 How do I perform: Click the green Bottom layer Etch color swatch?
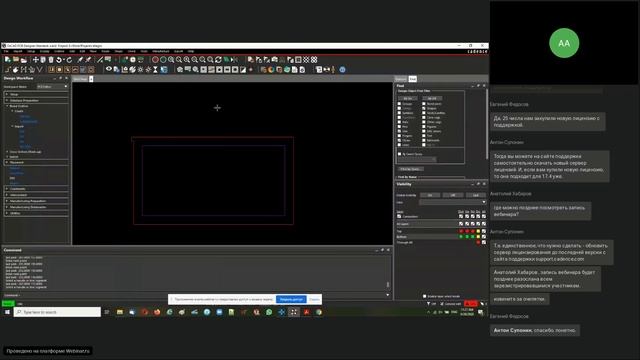[x=461, y=237]
